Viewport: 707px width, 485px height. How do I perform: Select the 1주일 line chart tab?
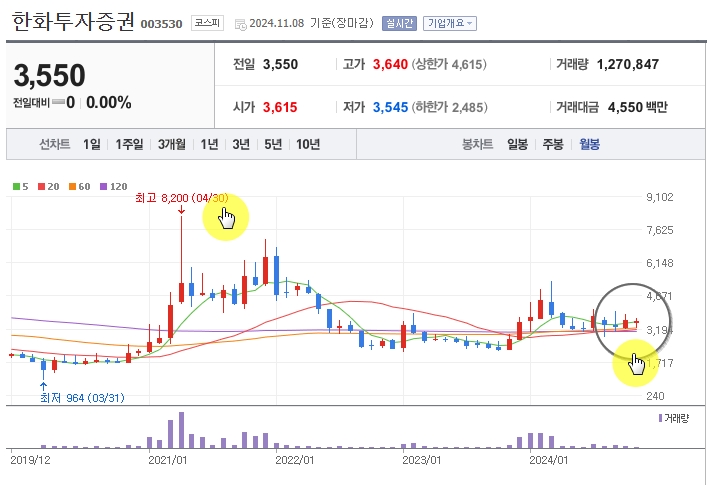[129, 144]
